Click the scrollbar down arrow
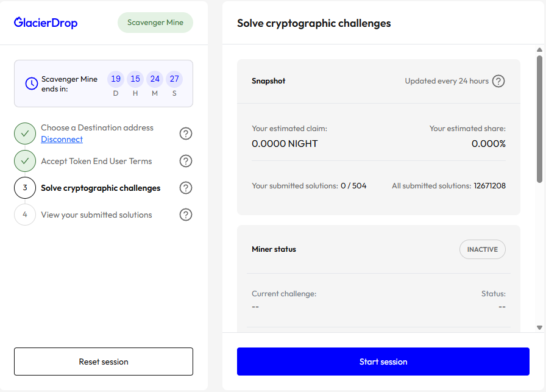 tap(539, 327)
